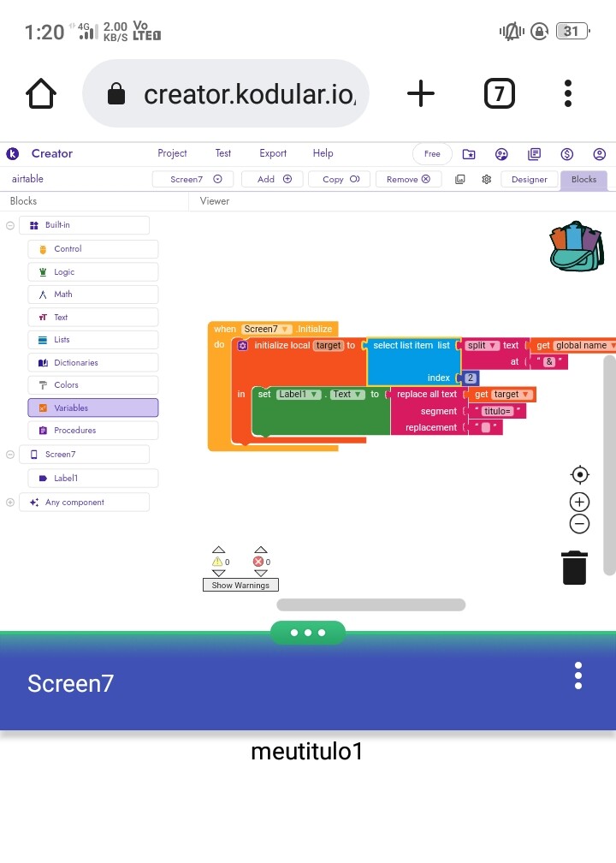This screenshot has height=863, width=616.
Task: Select Screen7 in the blocks tree
Action: point(84,455)
